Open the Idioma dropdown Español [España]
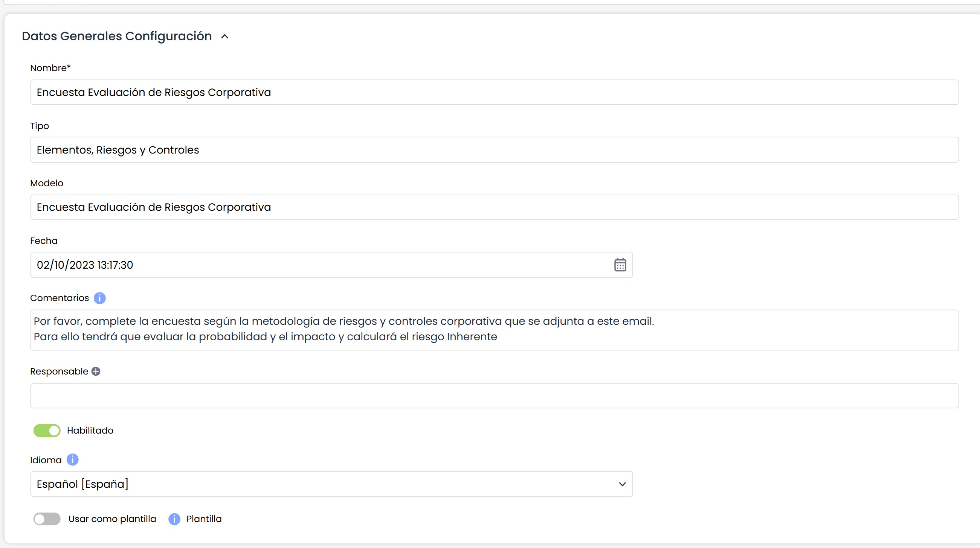The image size is (980, 548). tap(331, 484)
